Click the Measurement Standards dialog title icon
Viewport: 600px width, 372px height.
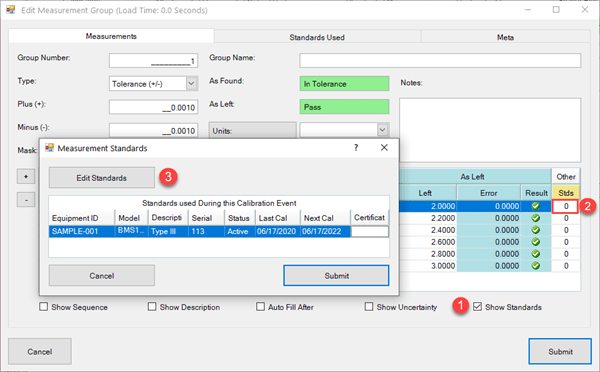(x=49, y=148)
